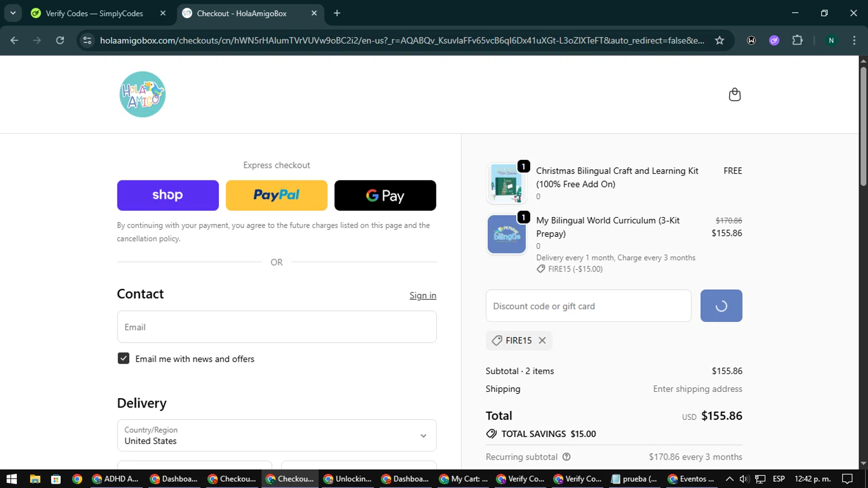Remove the FIRE15 discount code

pyautogui.click(x=542, y=340)
